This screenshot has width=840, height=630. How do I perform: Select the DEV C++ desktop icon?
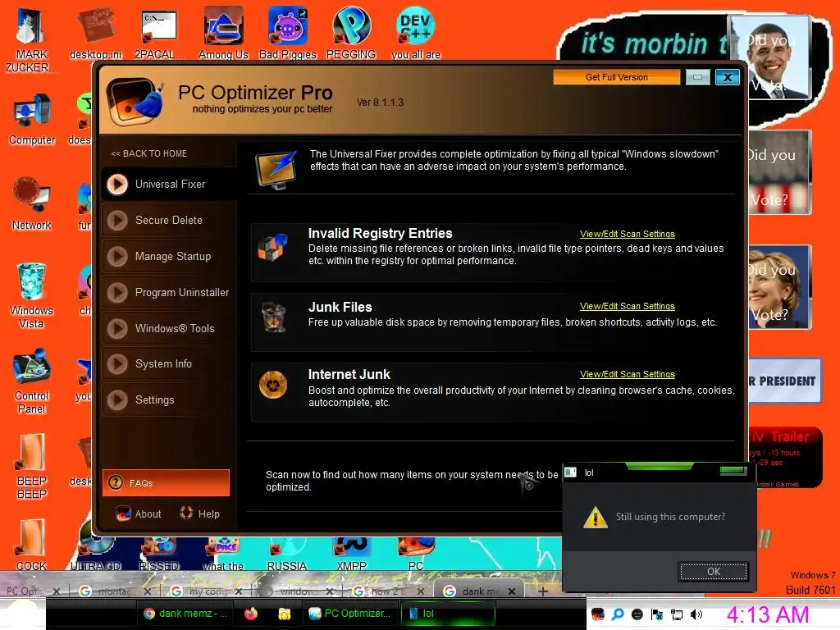click(x=416, y=32)
